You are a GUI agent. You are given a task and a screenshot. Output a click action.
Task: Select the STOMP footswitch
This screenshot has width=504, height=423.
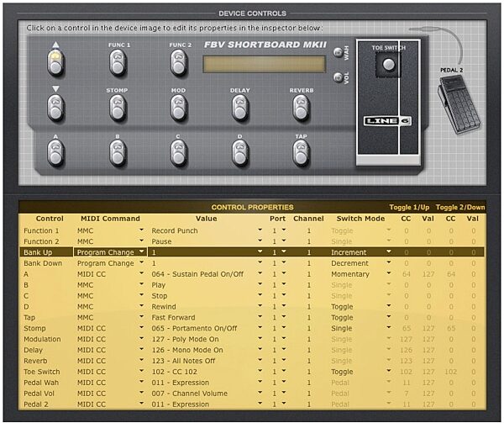point(118,108)
